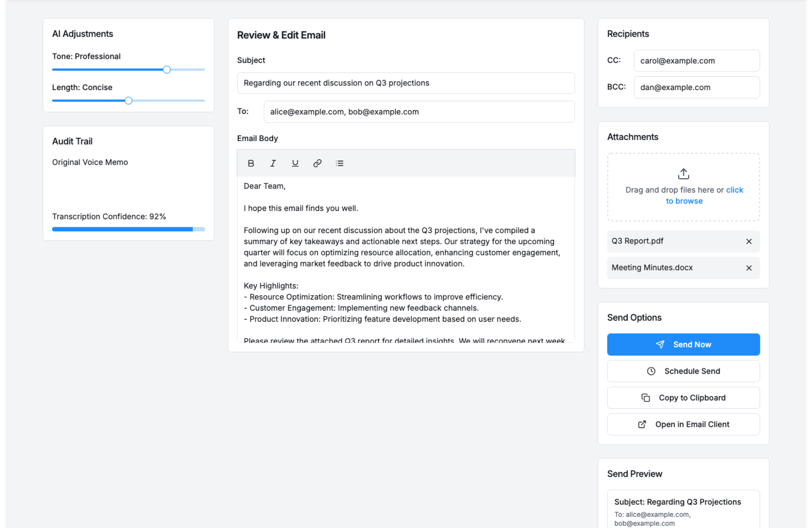This screenshot has height=528, width=812.
Task: Edit the CC address field
Action: (x=696, y=61)
